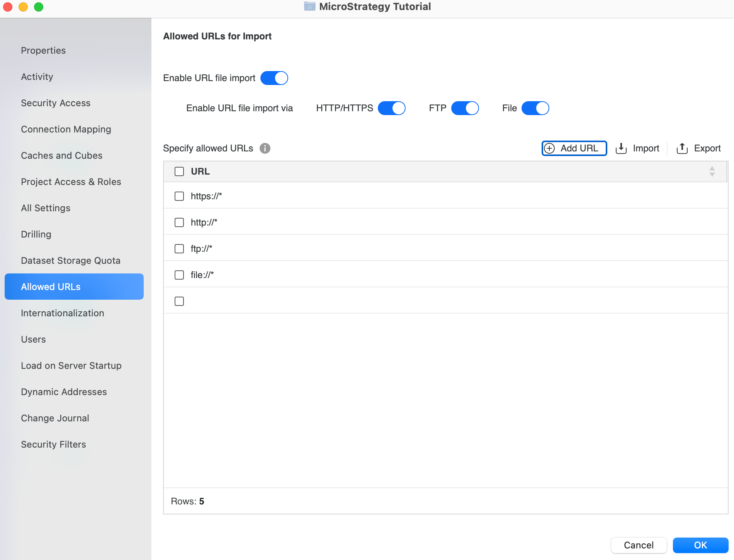
Task: Turn off the HTTP/HTTPS import toggle
Action: pos(391,108)
